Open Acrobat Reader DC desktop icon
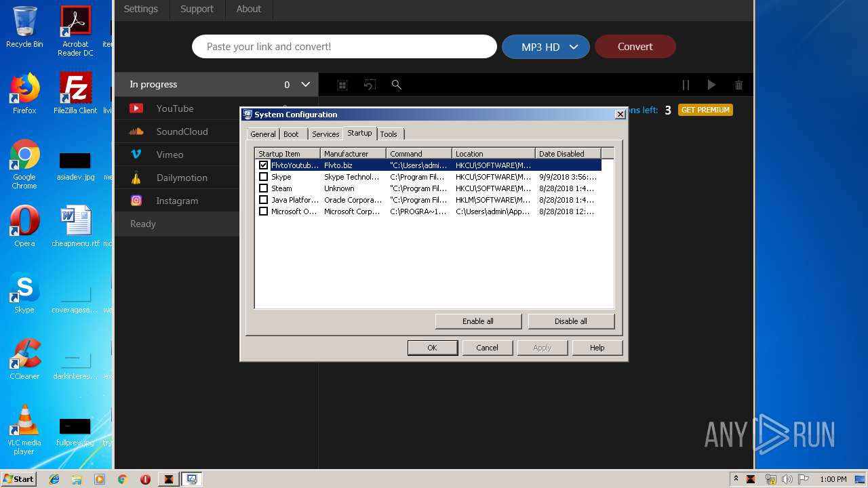The width and height of the screenshot is (868, 488). 75,30
